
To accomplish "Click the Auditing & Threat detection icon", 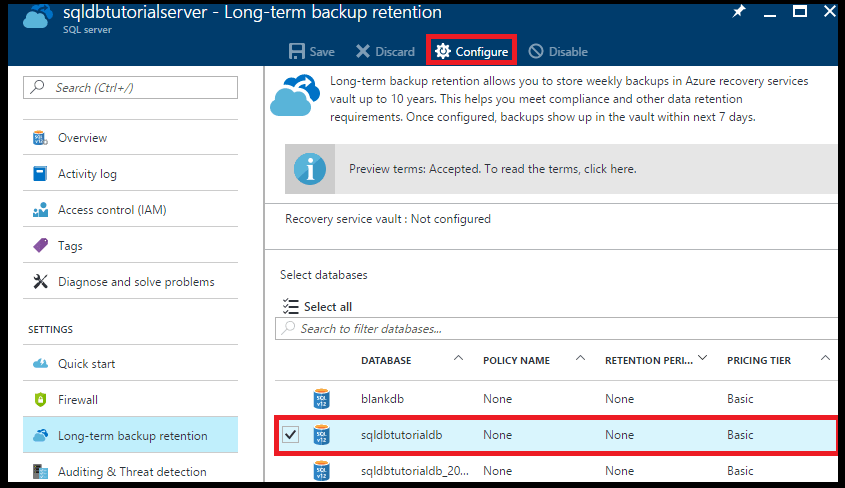I will (x=40, y=471).
